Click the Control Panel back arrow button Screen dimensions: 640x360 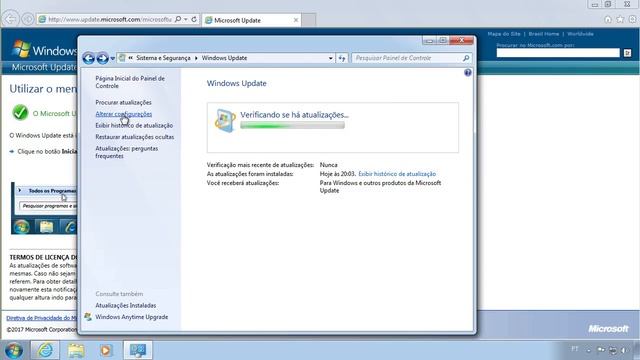point(89,58)
